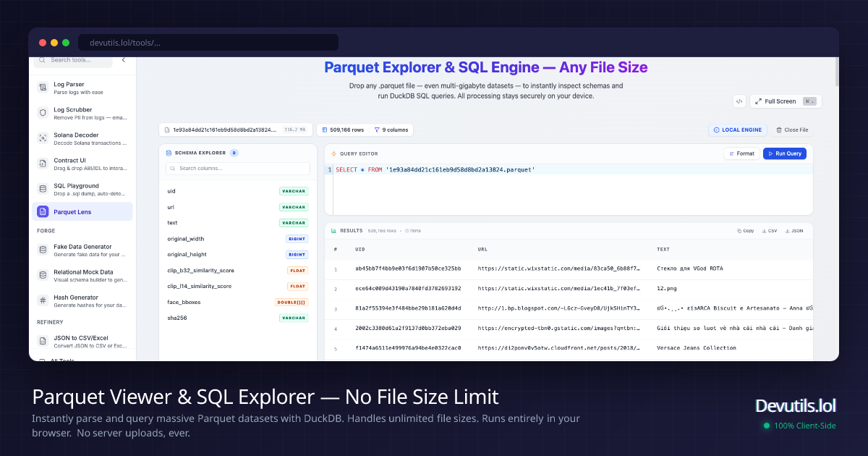Select the face_bboxes column
The image size is (868, 456).
tap(237, 302)
